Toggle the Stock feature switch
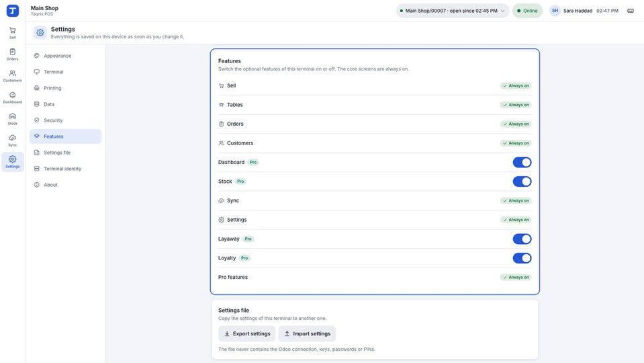The height and width of the screenshot is (363, 644). (522, 182)
